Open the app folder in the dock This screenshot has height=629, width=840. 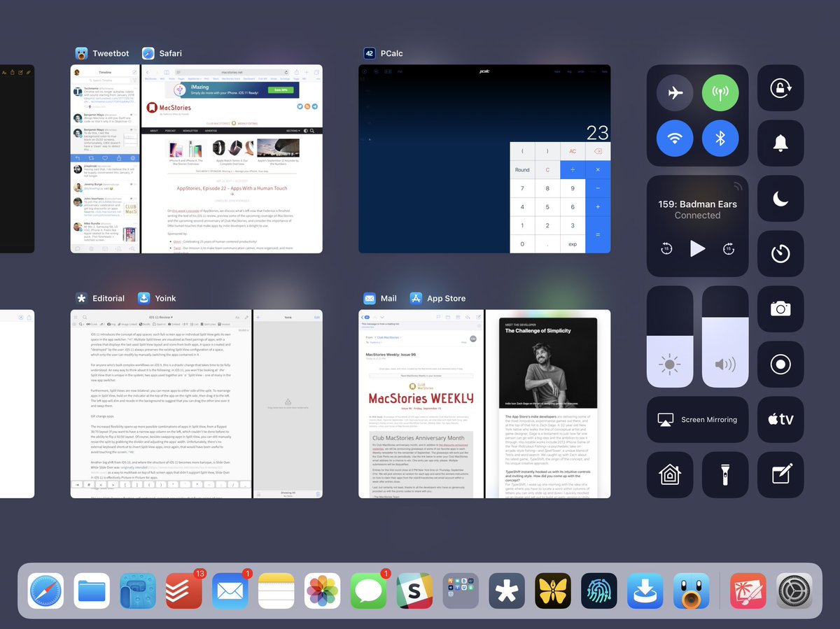(x=461, y=591)
